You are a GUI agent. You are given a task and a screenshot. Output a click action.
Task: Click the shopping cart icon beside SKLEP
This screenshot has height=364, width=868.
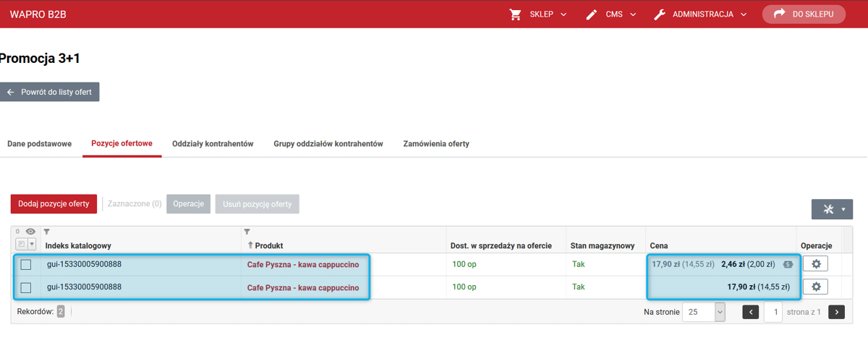click(x=516, y=14)
